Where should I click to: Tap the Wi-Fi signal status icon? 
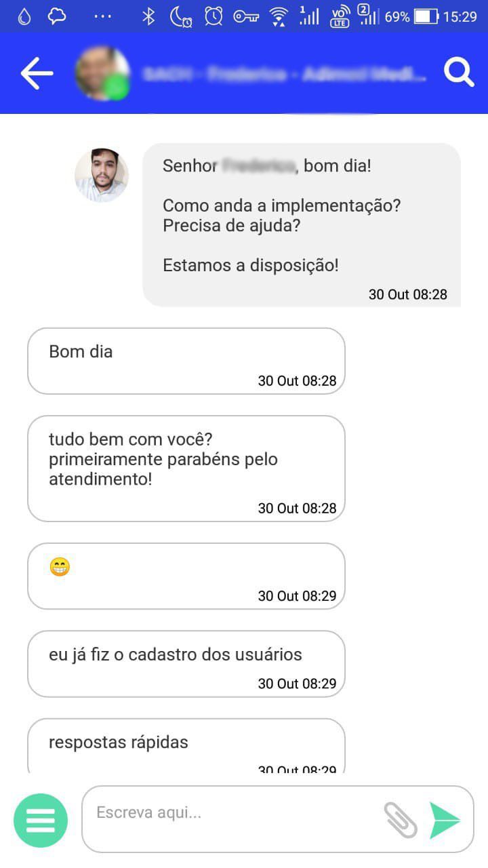click(278, 17)
